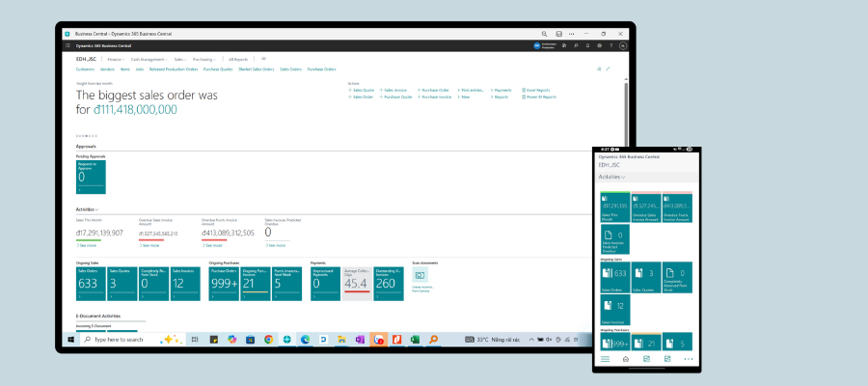This screenshot has width=868, height=386.
Task: Collapse Activities on the phone screen
Action: 611,178
